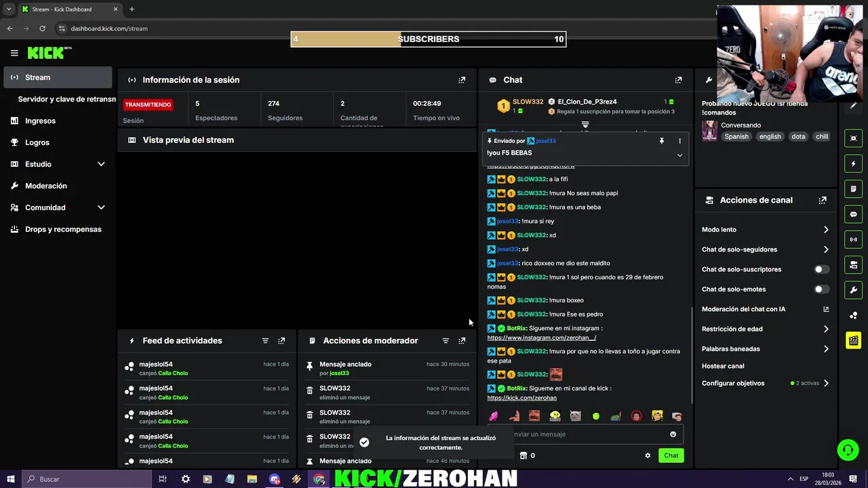Click the chat scrollbar thumb
The image size is (868, 488).
click(691, 354)
